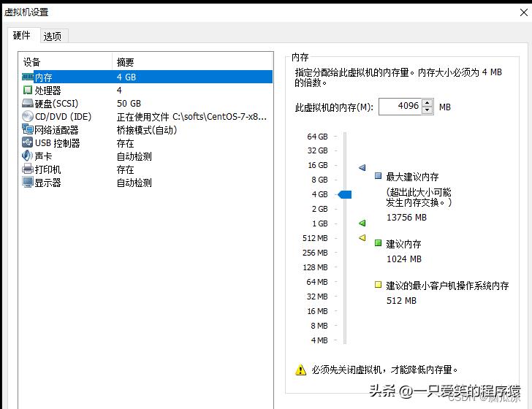The image size is (532, 409).
Task: Select the CD/DVD (IDE) device row
Action: (x=147, y=116)
